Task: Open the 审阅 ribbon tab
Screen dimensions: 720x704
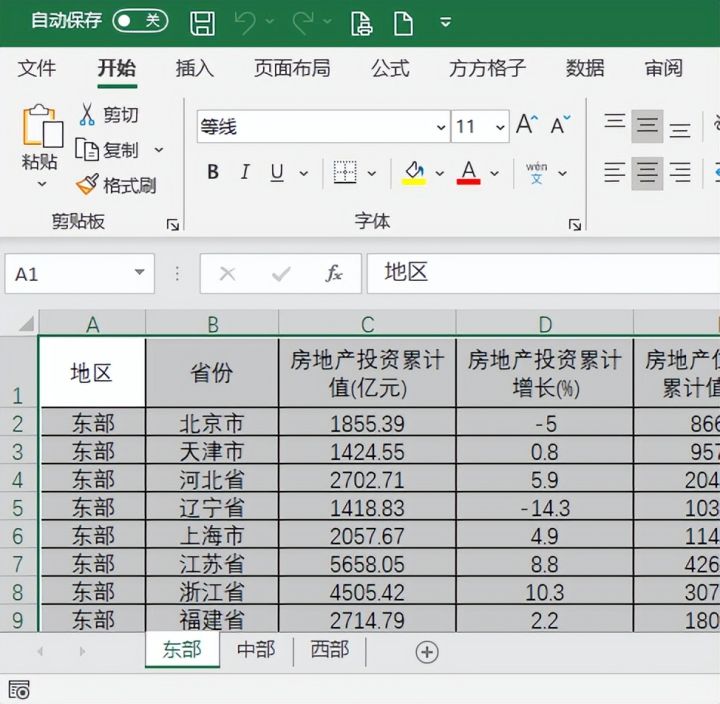Action: tap(664, 68)
